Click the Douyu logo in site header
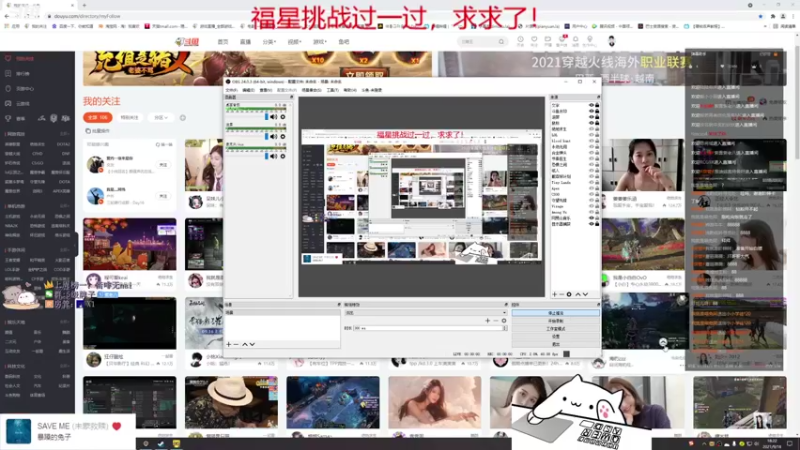 point(187,42)
